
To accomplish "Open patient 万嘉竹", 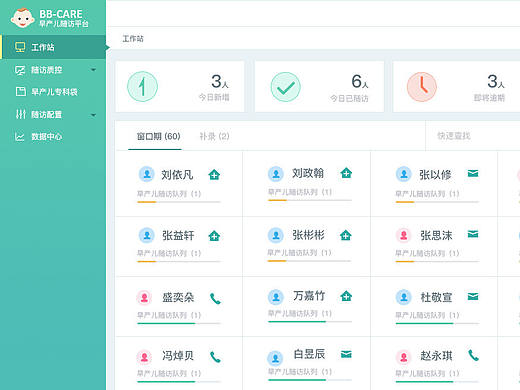I will pos(309,296).
